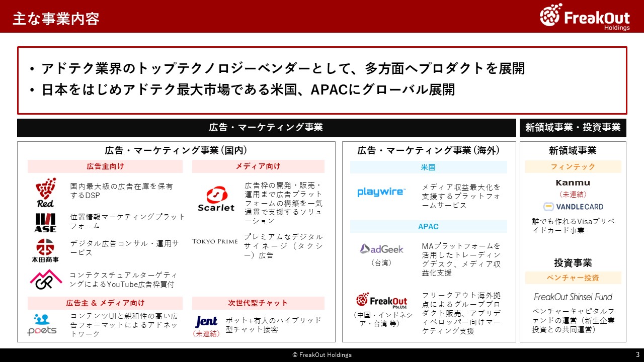Click the © FreakOut Holdings footer text
The image size is (644, 362).
click(322, 355)
